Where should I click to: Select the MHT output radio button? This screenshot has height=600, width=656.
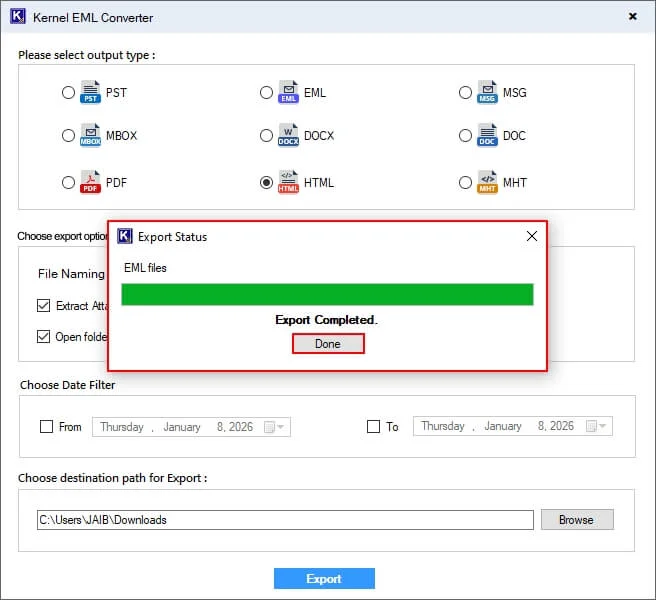click(x=465, y=182)
